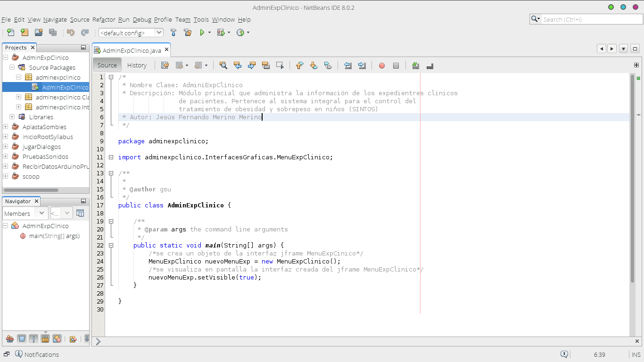Select the Debug Project icon
This screenshot has height=362, width=644.
(222, 33)
